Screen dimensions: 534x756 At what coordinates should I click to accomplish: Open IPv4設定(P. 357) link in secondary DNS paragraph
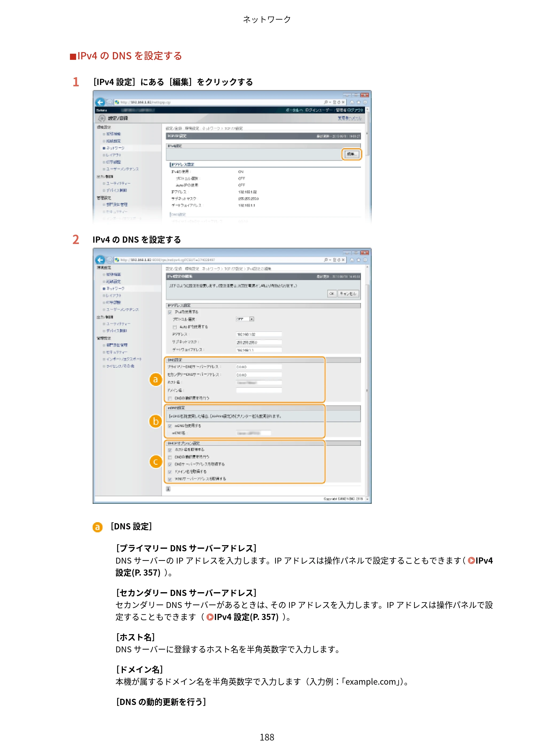[242, 617]
